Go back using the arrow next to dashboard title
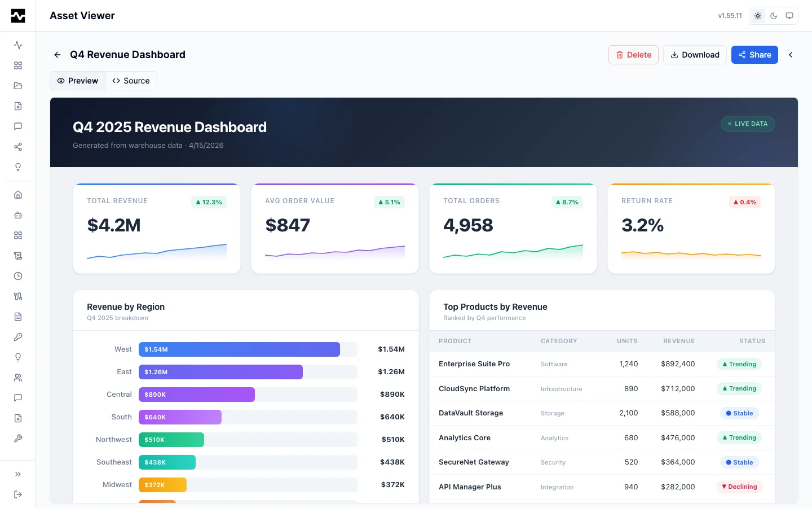Screen dimensions: 812x508 (x=57, y=55)
